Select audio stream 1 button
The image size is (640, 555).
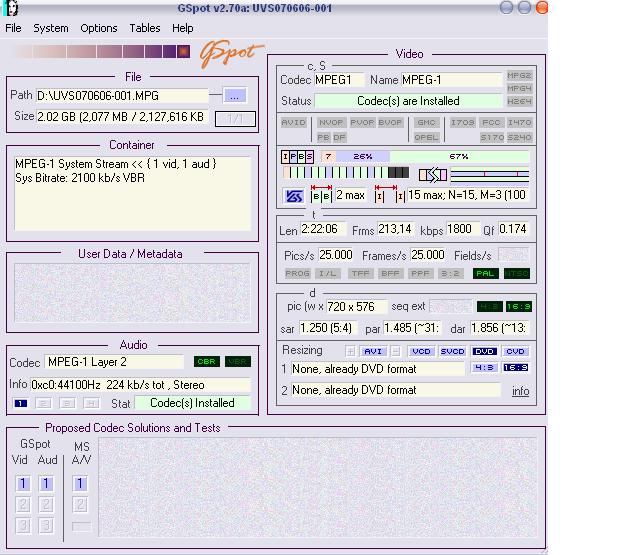pyautogui.click(x=20, y=404)
